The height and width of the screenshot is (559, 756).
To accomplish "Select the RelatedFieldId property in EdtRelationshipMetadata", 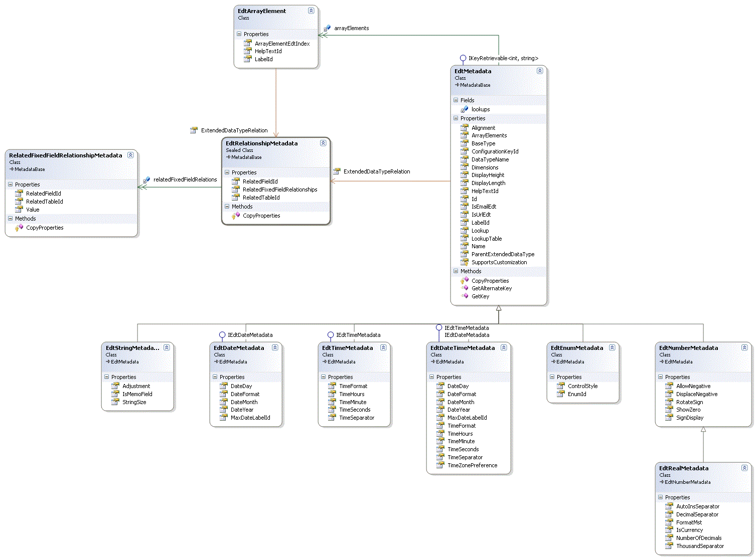I will point(260,181).
